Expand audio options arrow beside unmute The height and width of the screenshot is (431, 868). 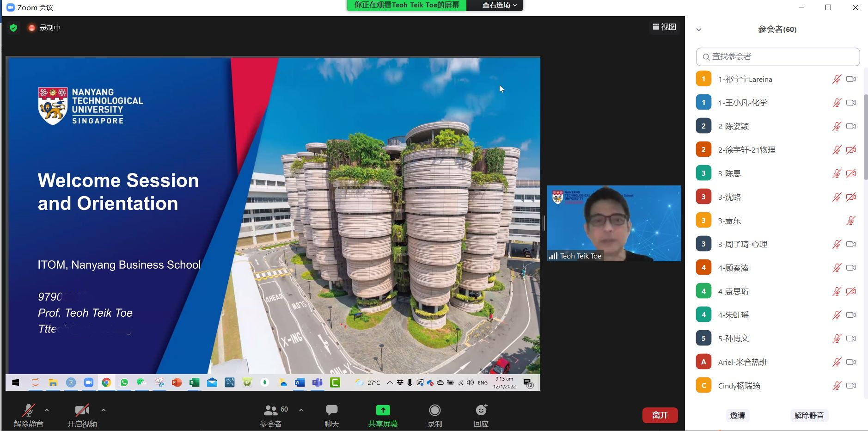point(47,410)
